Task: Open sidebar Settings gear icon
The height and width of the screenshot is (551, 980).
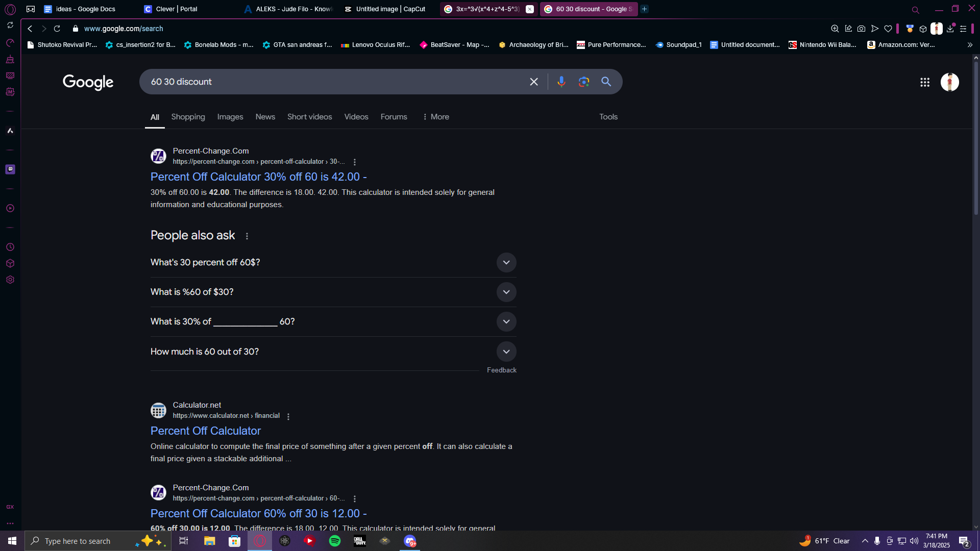Action: coord(10,280)
